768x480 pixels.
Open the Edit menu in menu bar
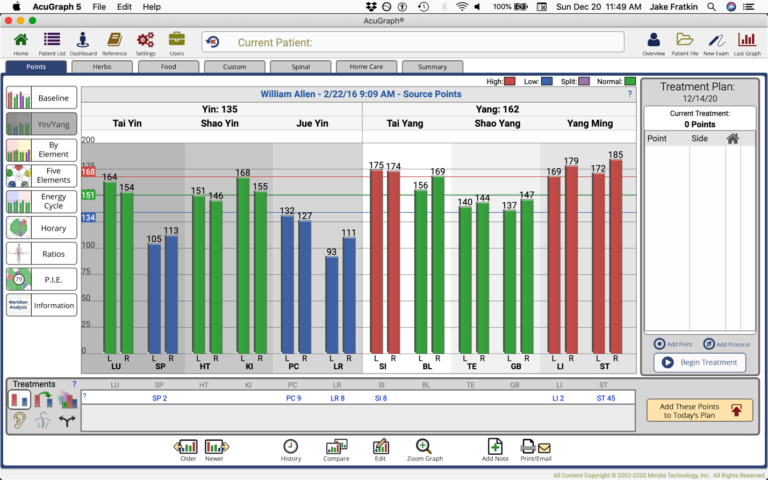point(124,6)
